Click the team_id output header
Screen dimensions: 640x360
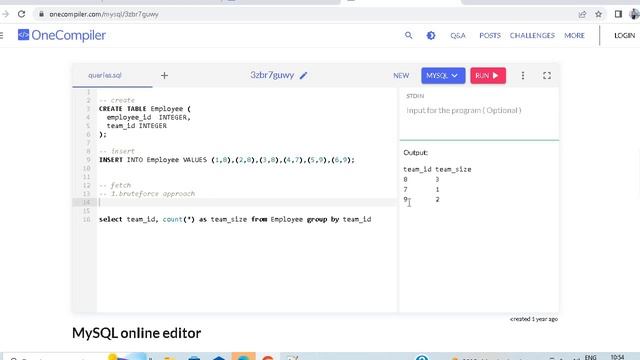coord(417,169)
